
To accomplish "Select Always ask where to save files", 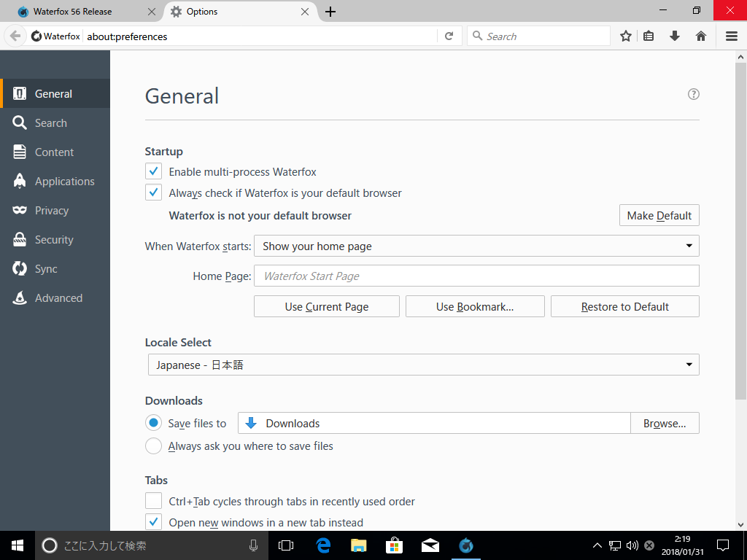I will (153, 446).
